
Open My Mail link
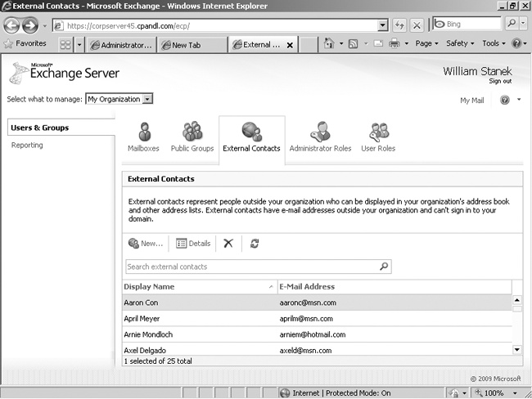(472, 100)
